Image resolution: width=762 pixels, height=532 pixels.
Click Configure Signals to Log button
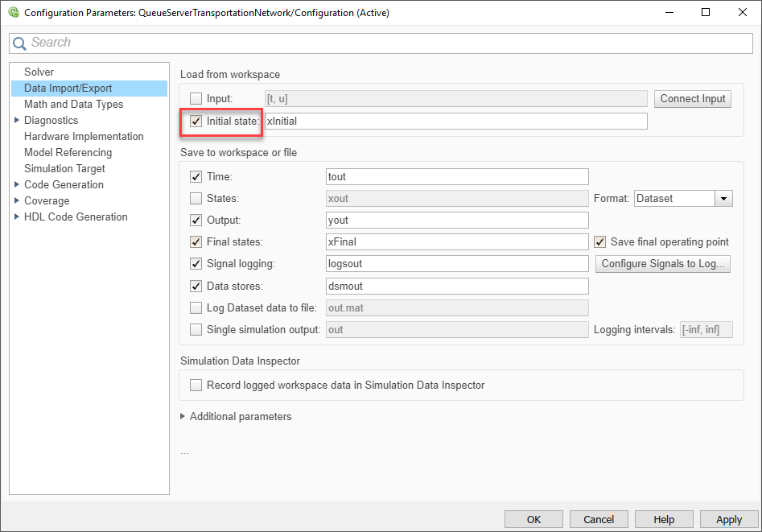click(x=664, y=264)
